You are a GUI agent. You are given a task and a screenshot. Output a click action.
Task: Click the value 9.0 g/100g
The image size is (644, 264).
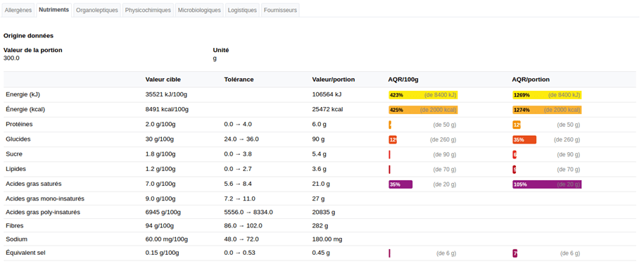click(160, 199)
